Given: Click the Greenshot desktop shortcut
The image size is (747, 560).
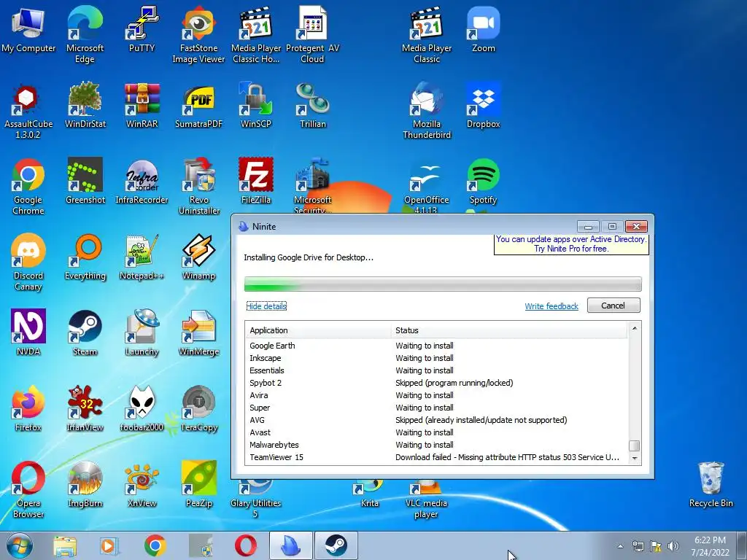Looking at the screenshot, I should click(85, 181).
